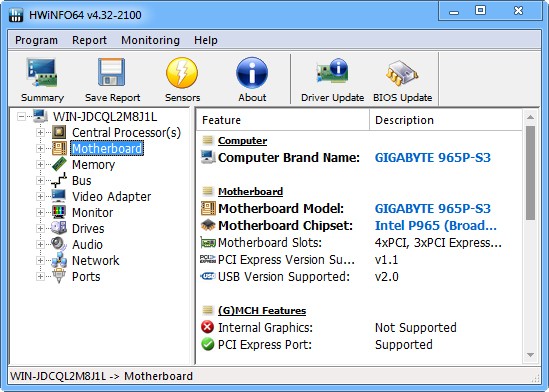Screen dimensions: 549x392
Task: Launch BIOS Update chip icon
Action: [402, 74]
